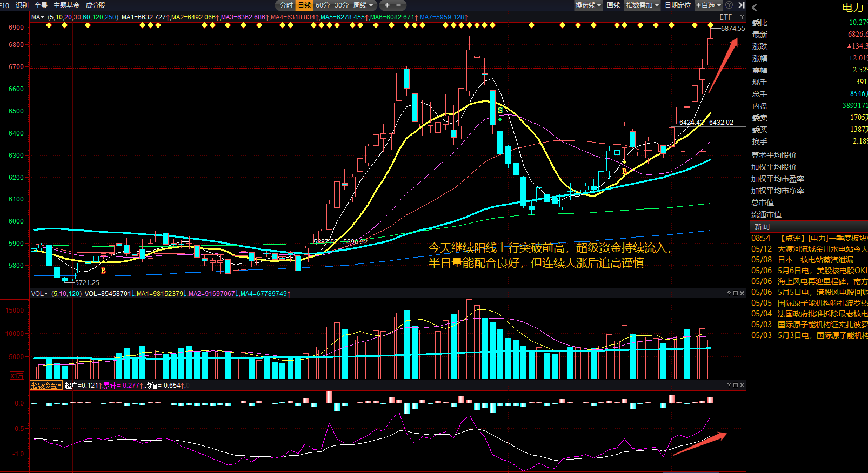
Task: Open news 【点评】[电力]一季度板块
Action: tap(810, 238)
